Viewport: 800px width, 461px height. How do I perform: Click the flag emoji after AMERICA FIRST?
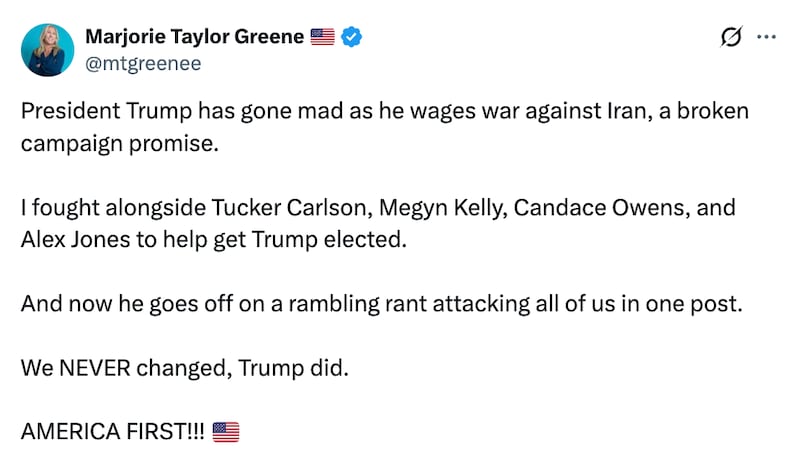226,433
